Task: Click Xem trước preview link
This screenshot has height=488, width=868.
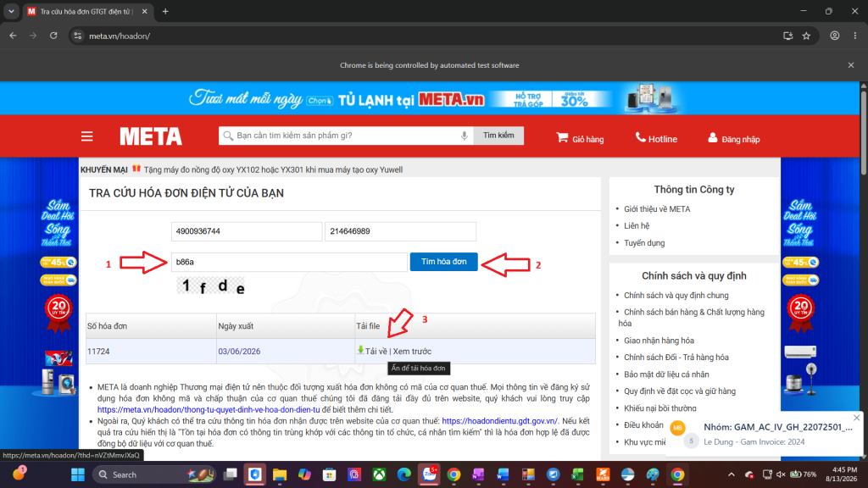Action: [413, 352]
